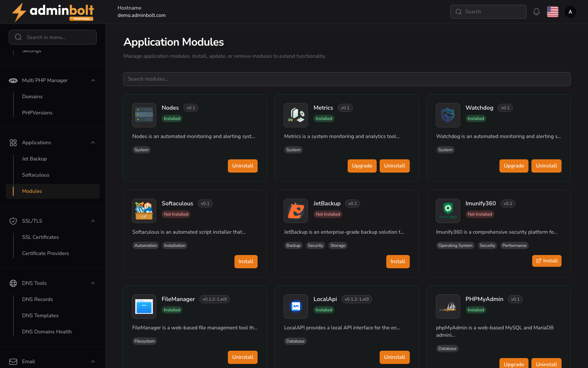Click the 'Automation' tag on Softaculous
Viewport: 588px width, 368px height.
point(146,245)
